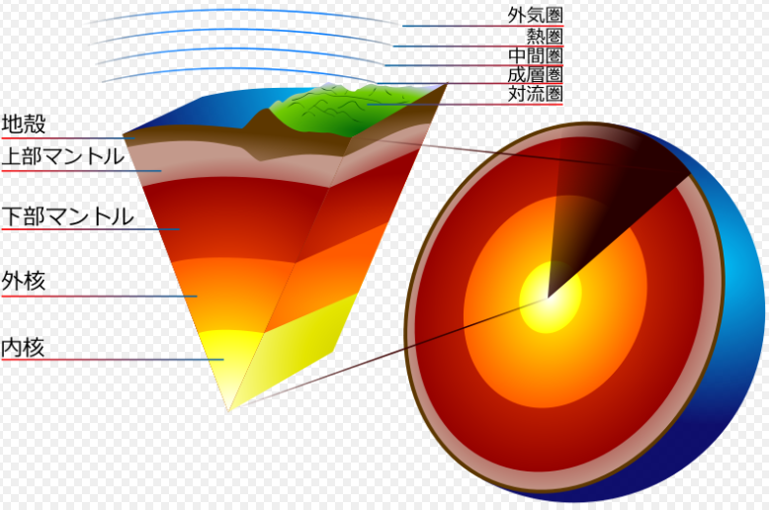The image size is (769, 510).
Task: Click the 熱圏 label
Action: point(544,36)
